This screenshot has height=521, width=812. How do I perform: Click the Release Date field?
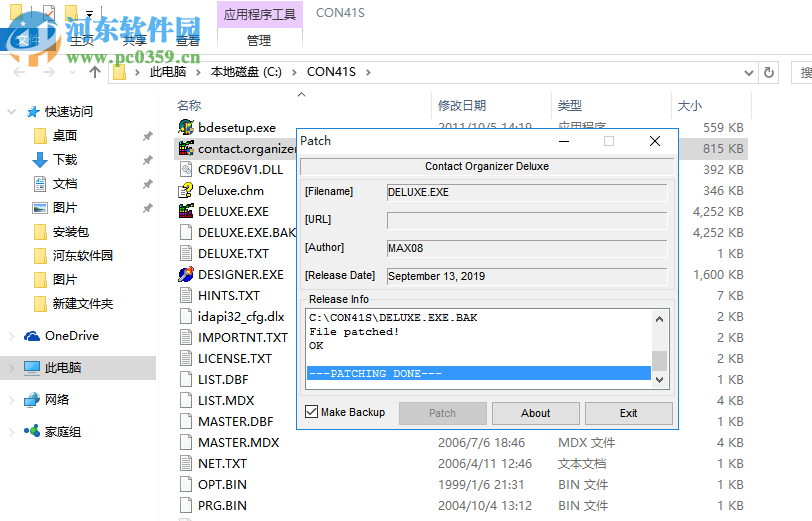point(527,276)
